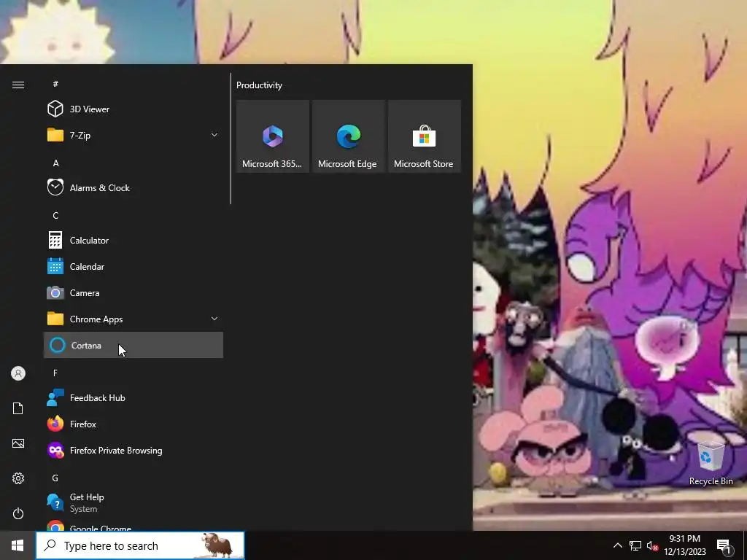Screen dimensions: 747x560
Task: Click in the taskbar search box
Action: (140, 545)
